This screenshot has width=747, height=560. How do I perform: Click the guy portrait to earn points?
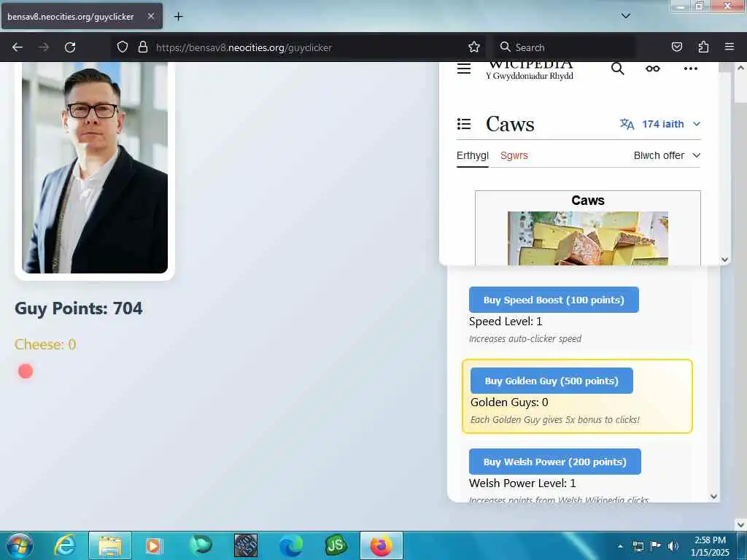click(95, 168)
